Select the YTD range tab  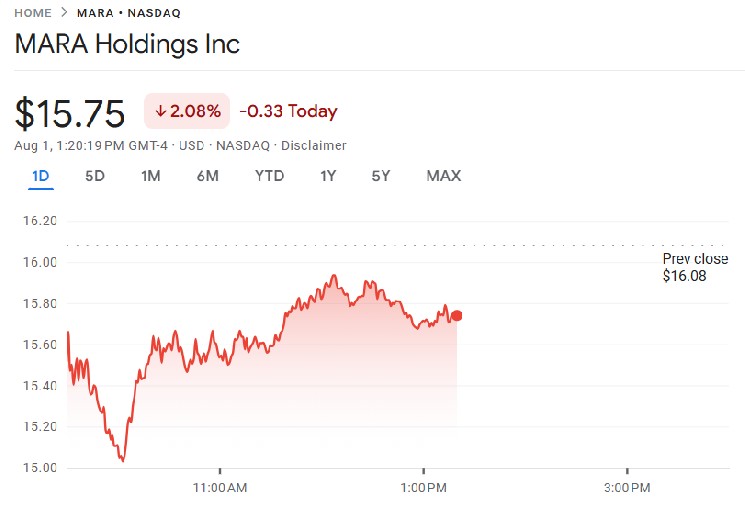269,176
